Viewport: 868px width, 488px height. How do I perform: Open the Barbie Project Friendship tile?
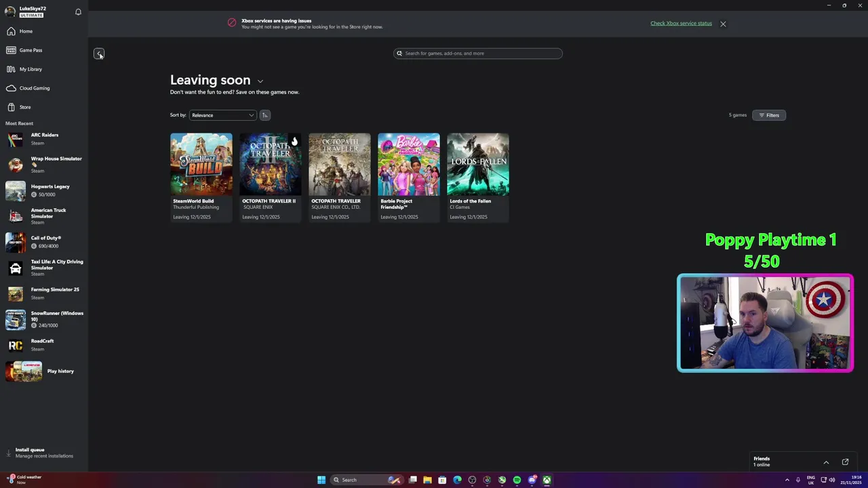(408, 178)
